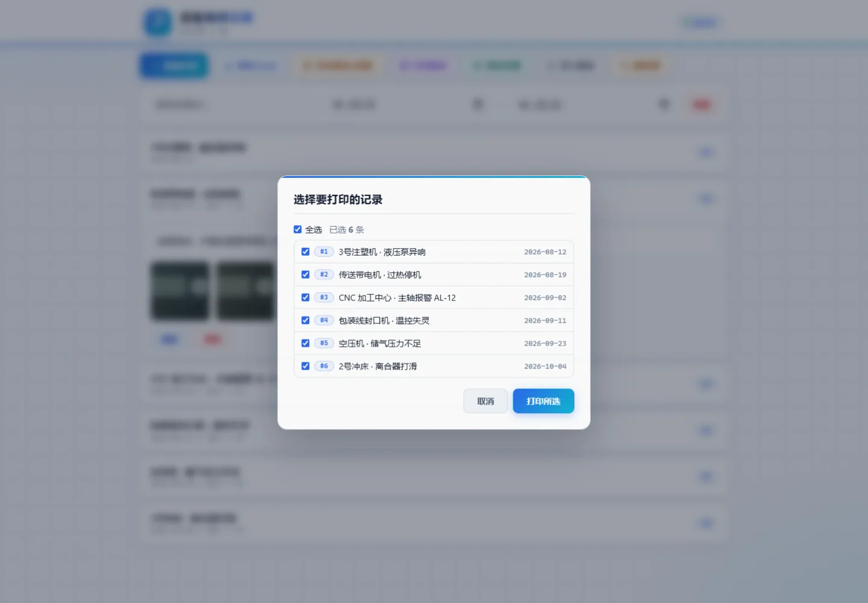
Task: Toggle the 2号冲床 record checkbox
Action: (306, 366)
